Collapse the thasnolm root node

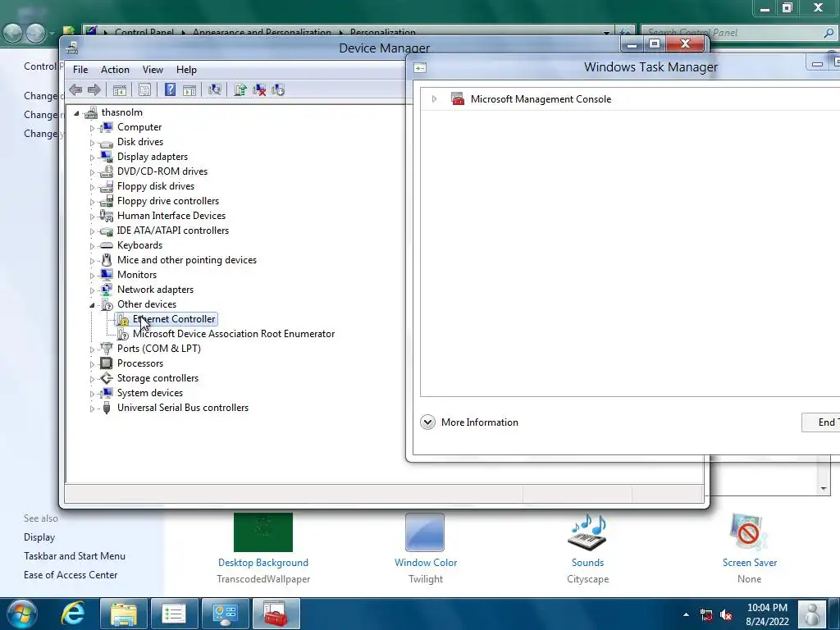(76, 113)
